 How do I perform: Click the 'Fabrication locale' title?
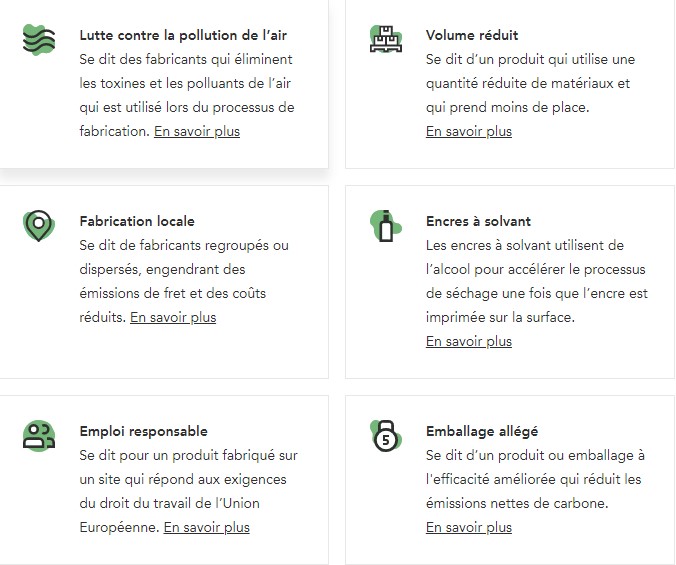137,221
